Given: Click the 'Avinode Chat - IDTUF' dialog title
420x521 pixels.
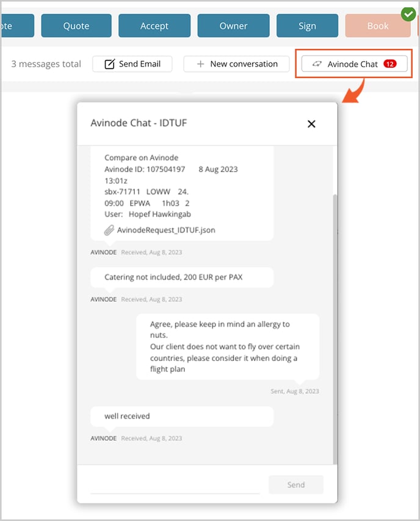Looking at the screenshot, I should [139, 123].
